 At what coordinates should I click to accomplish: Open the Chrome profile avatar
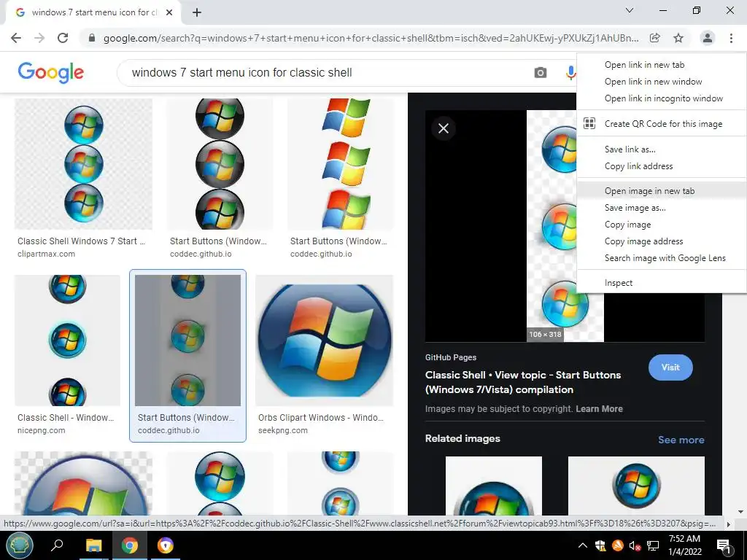point(708,38)
